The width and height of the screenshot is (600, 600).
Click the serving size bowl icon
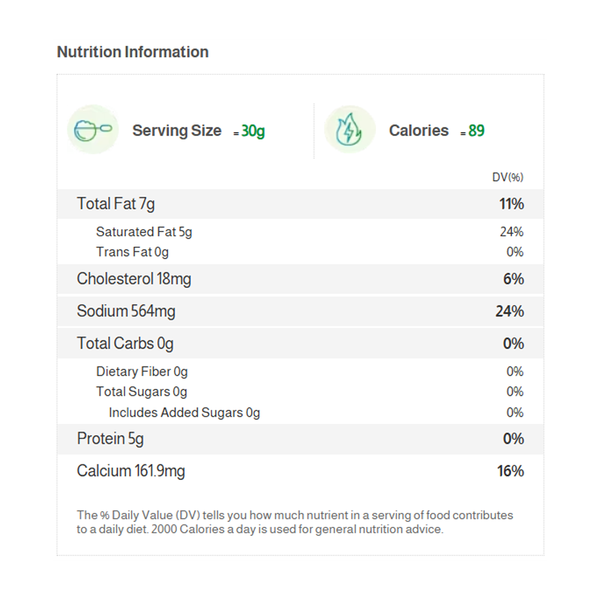[x=92, y=130]
